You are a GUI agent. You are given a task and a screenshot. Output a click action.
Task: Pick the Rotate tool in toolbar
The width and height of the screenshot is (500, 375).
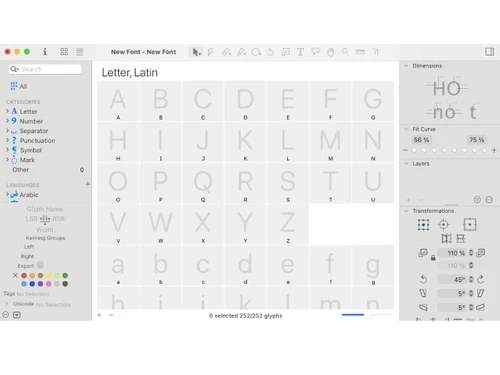[x=271, y=52]
